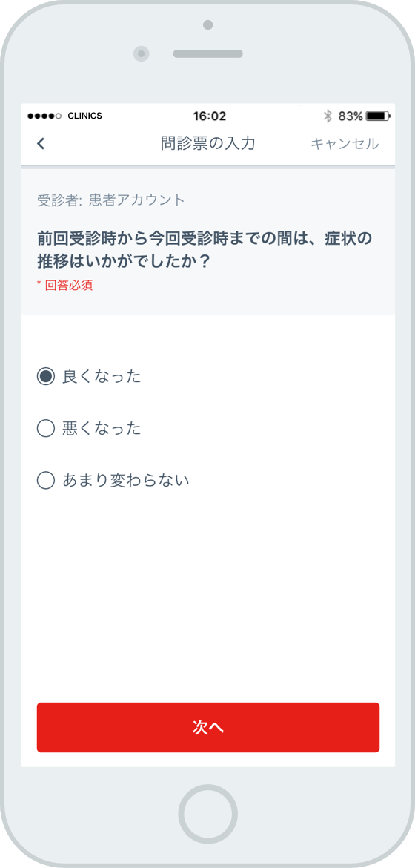Tap the bold symptom question text
The height and width of the screenshot is (868, 415).
205,250
